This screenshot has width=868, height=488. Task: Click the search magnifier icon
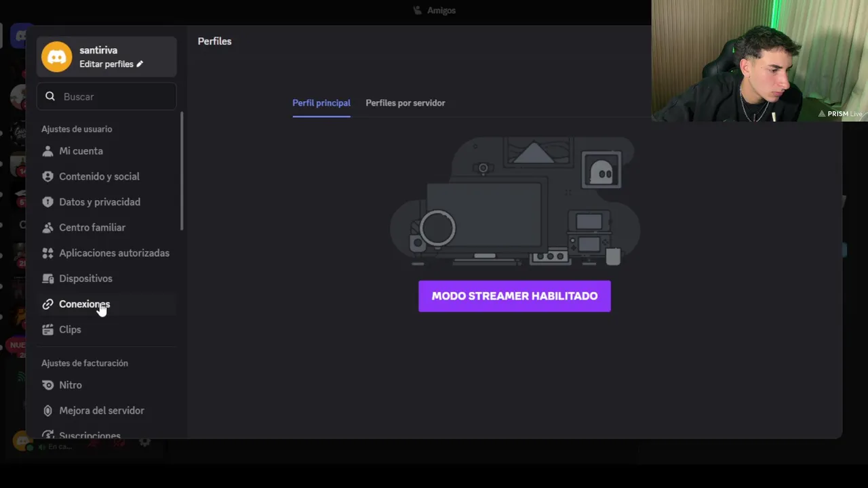pos(50,96)
